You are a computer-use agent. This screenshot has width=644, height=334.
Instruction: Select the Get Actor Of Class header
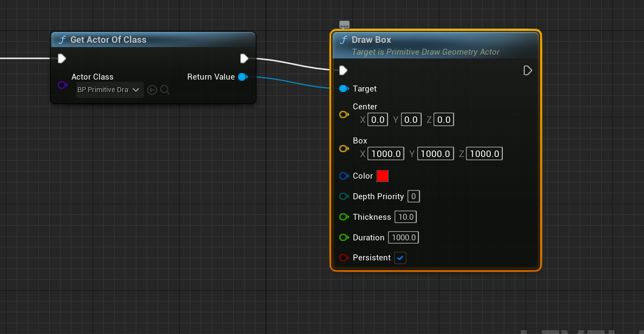coord(153,39)
